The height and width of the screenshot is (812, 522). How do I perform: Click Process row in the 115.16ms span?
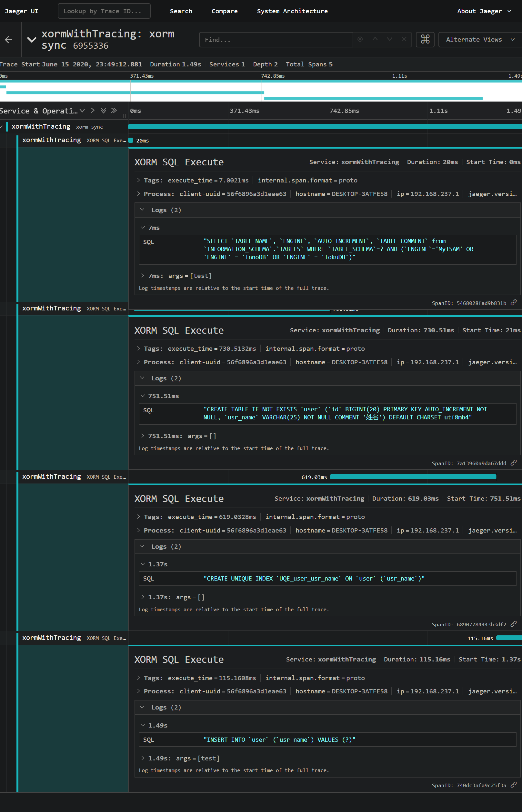click(x=327, y=691)
